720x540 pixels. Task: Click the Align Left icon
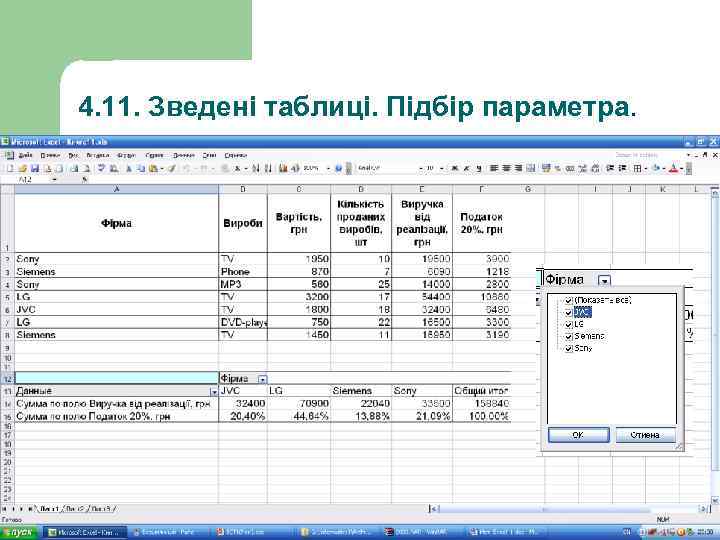tap(494, 169)
